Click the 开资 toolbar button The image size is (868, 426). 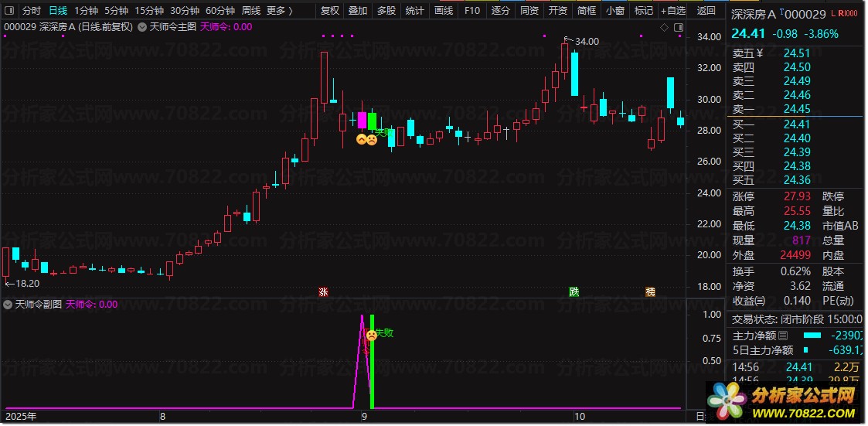(x=557, y=10)
